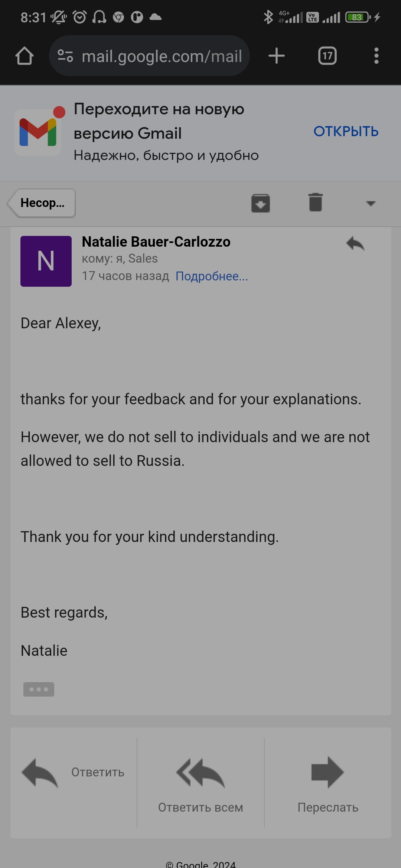Tap the Gmail app logo
The width and height of the screenshot is (401, 868).
[x=38, y=132]
